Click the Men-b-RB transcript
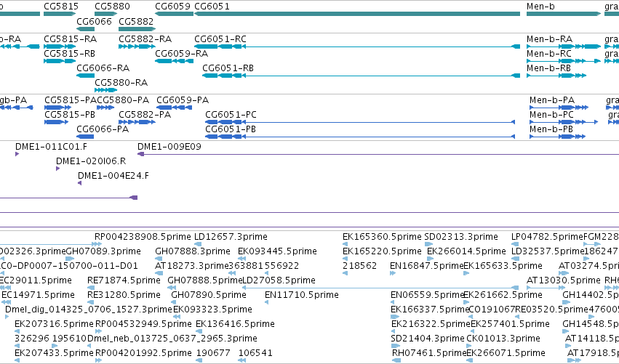 (556, 76)
